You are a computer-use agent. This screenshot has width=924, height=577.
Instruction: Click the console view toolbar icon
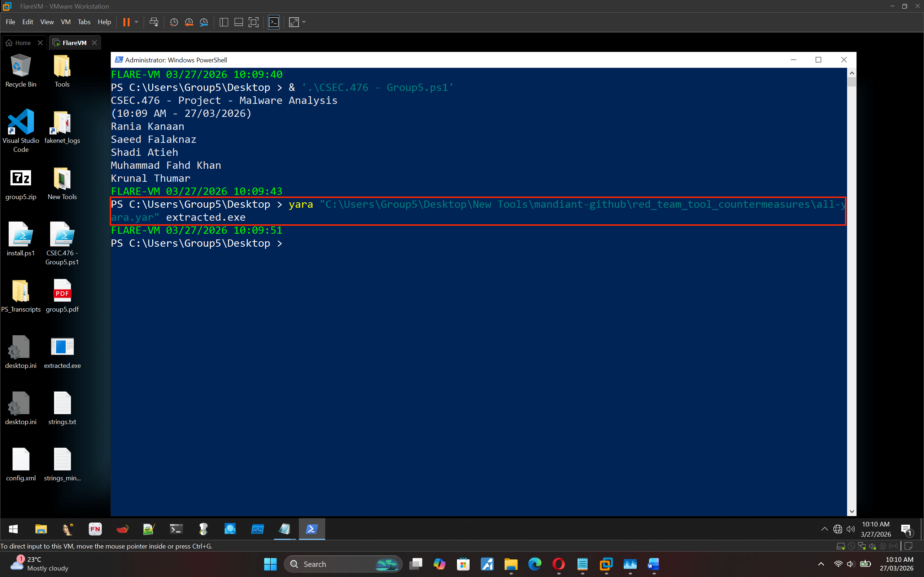coord(274,22)
